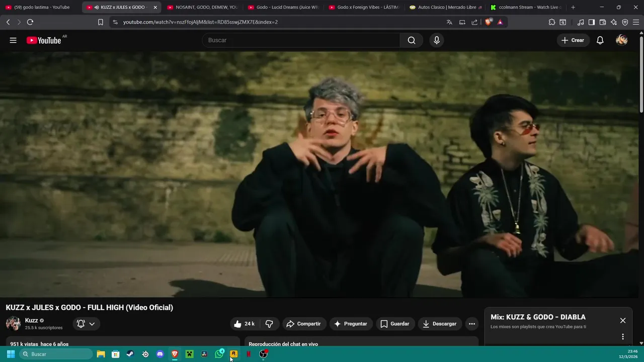Open Mix panel three-dot options
Screen dimensions: 644x362
623,337
